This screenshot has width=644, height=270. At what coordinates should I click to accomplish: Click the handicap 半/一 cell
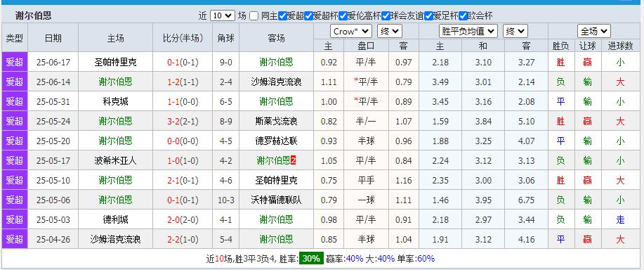[366, 121]
